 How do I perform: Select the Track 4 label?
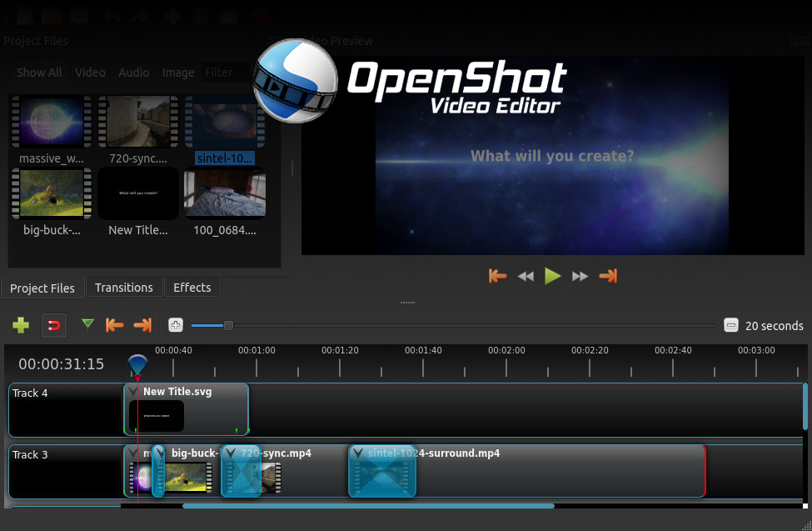(x=30, y=393)
